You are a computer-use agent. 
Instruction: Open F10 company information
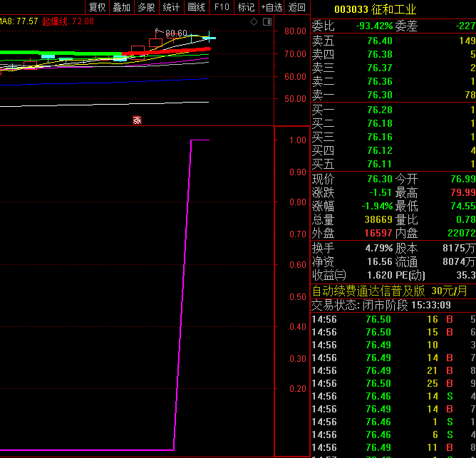[222, 7]
